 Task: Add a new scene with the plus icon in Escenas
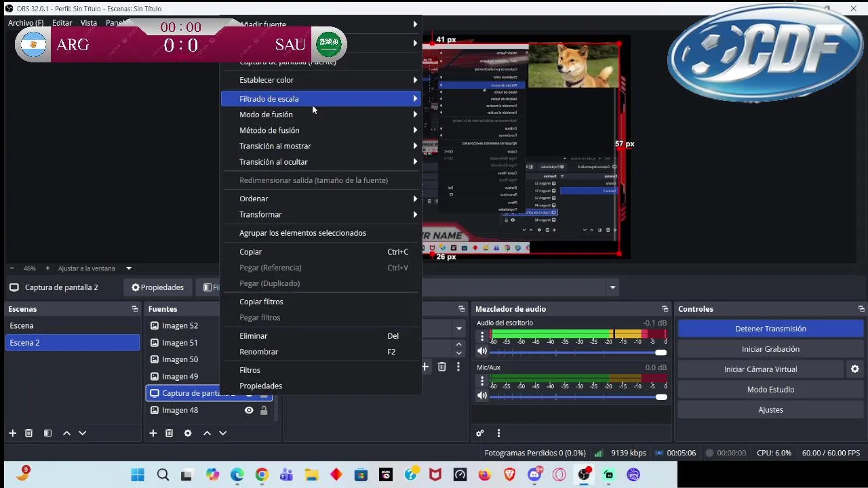12,433
